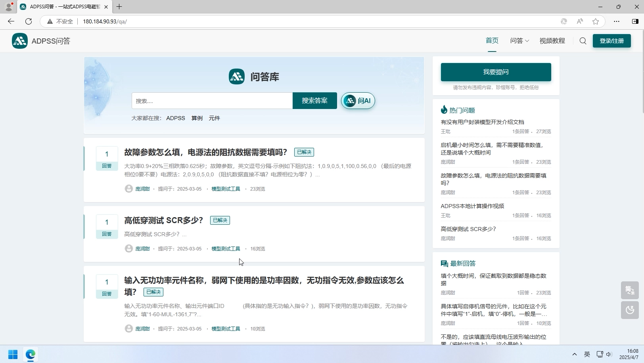Open the question 高低穿测试 SCR多少?
Viewport: 644px width, 363px height.
(x=163, y=220)
